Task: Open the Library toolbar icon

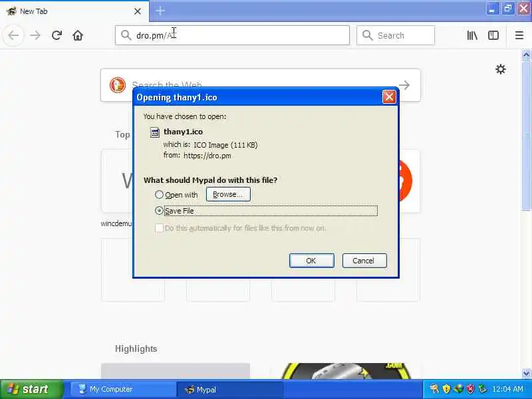Action: pyautogui.click(x=472, y=35)
